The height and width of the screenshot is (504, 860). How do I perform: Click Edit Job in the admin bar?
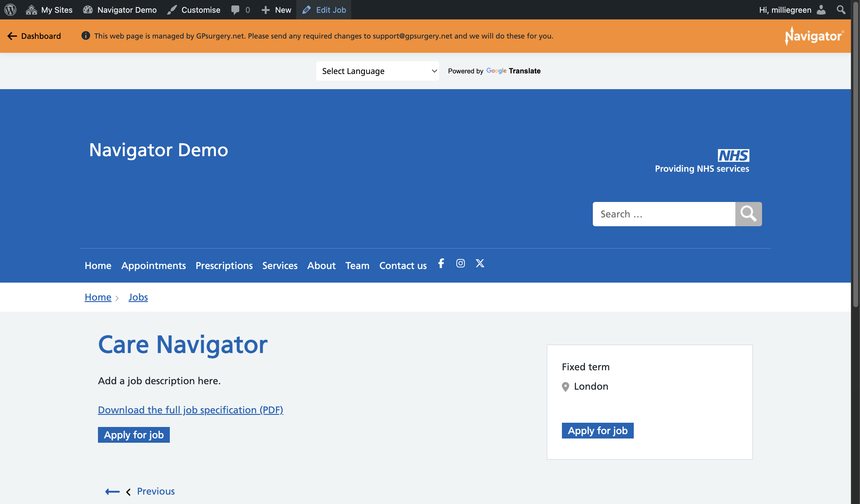[x=324, y=10]
